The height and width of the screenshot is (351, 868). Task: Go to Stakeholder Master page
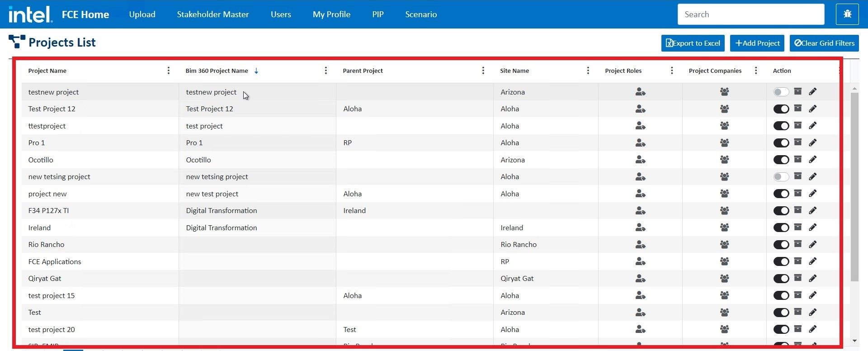(212, 14)
